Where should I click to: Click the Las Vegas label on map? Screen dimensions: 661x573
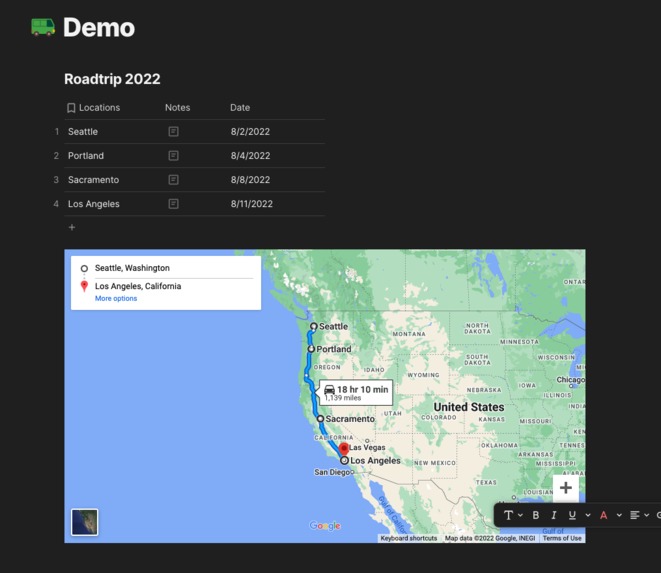[x=367, y=447]
